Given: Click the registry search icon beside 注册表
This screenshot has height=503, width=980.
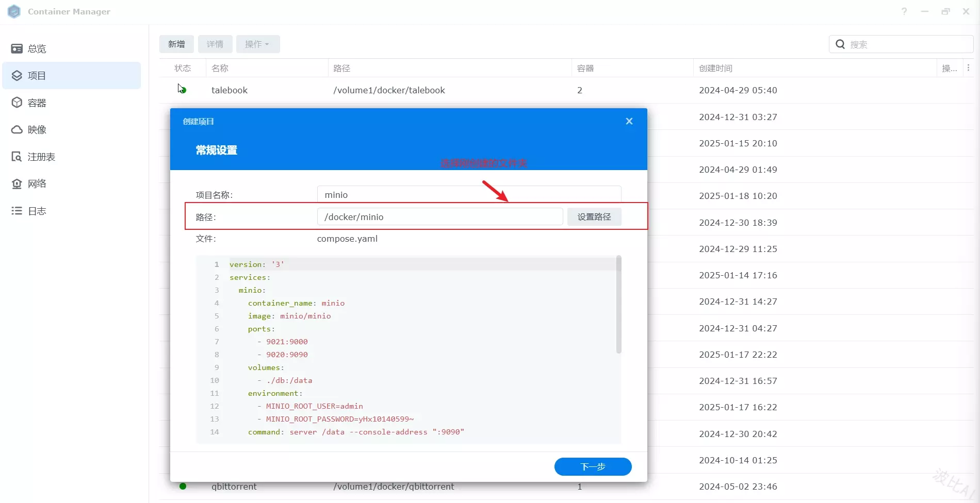Looking at the screenshot, I should pyautogui.click(x=17, y=157).
